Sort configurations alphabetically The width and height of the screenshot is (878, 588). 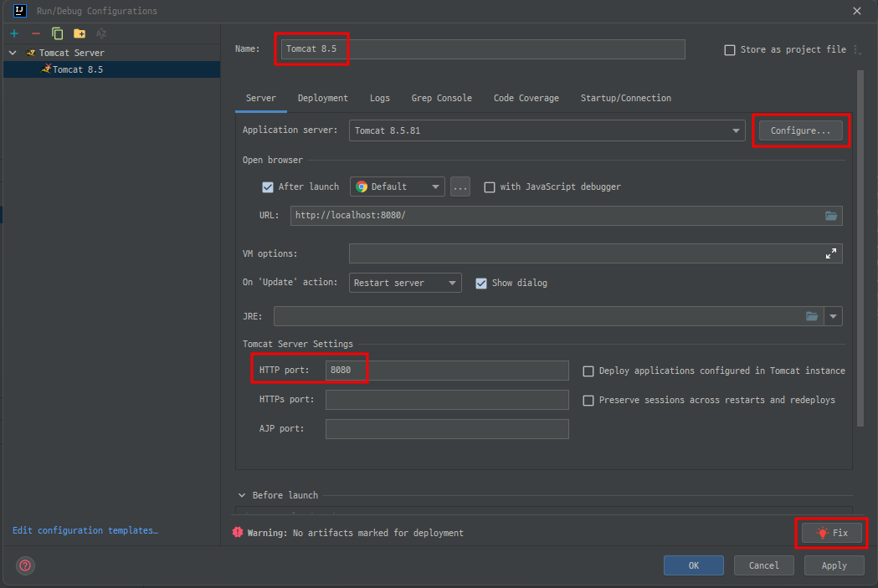pos(101,33)
